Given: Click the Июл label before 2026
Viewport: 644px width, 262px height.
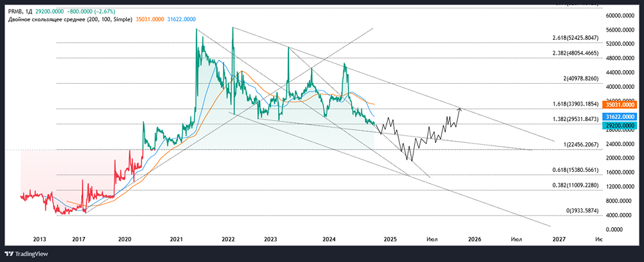Looking at the screenshot, I should pyautogui.click(x=432, y=239).
